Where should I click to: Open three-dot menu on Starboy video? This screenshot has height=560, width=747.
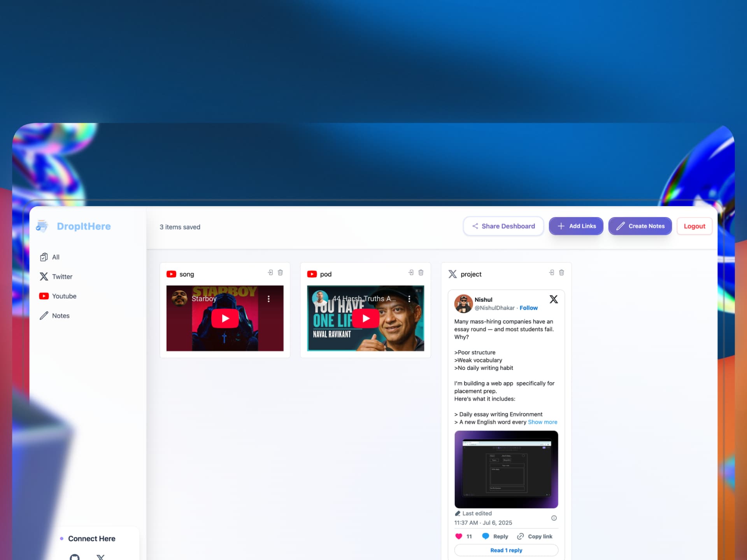(268, 299)
